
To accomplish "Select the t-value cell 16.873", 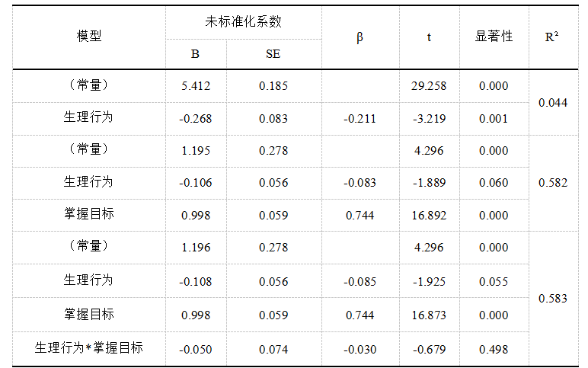I will click(429, 315).
